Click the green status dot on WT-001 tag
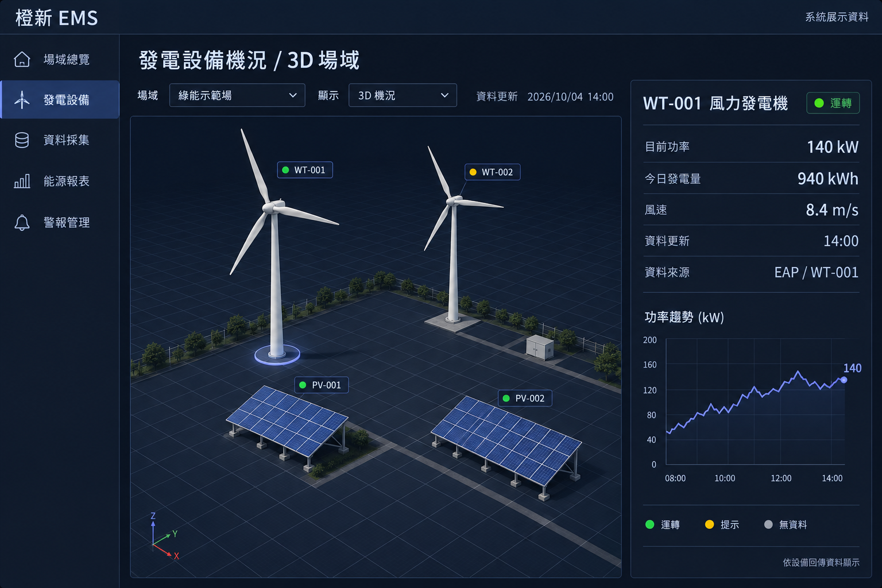The height and width of the screenshot is (588, 882). (285, 170)
